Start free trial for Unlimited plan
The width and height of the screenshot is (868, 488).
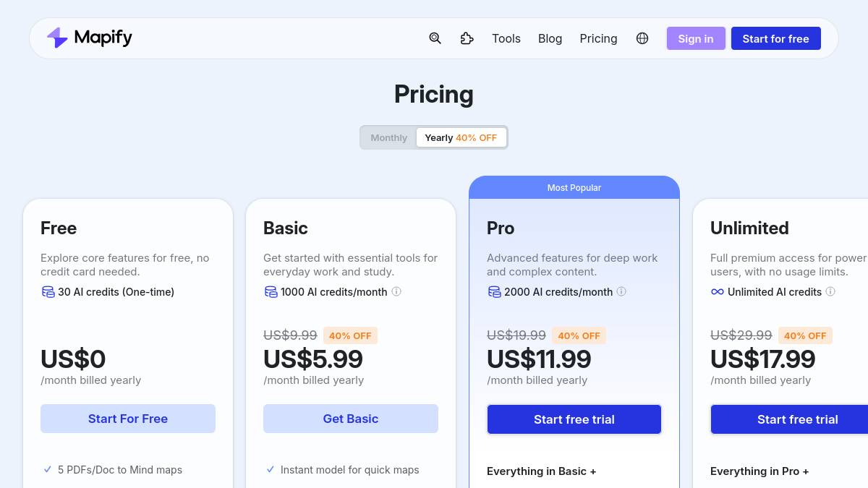pyautogui.click(x=797, y=419)
